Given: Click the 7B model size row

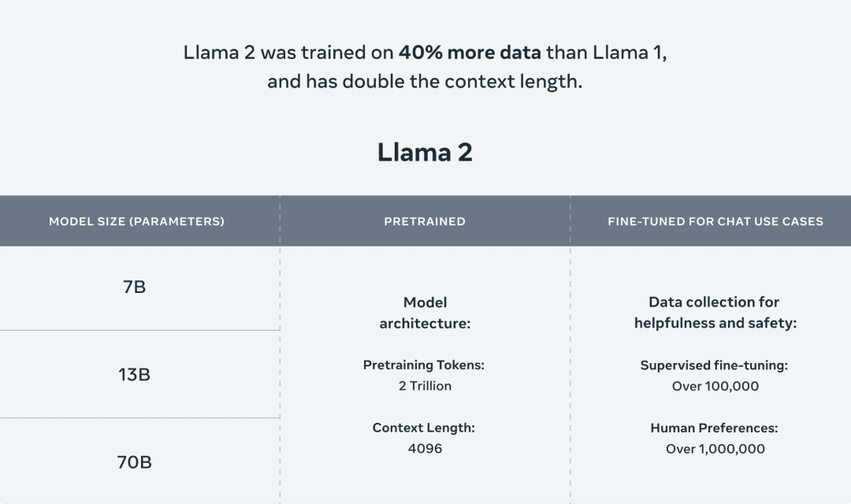Looking at the screenshot, I should click(135, 287).
